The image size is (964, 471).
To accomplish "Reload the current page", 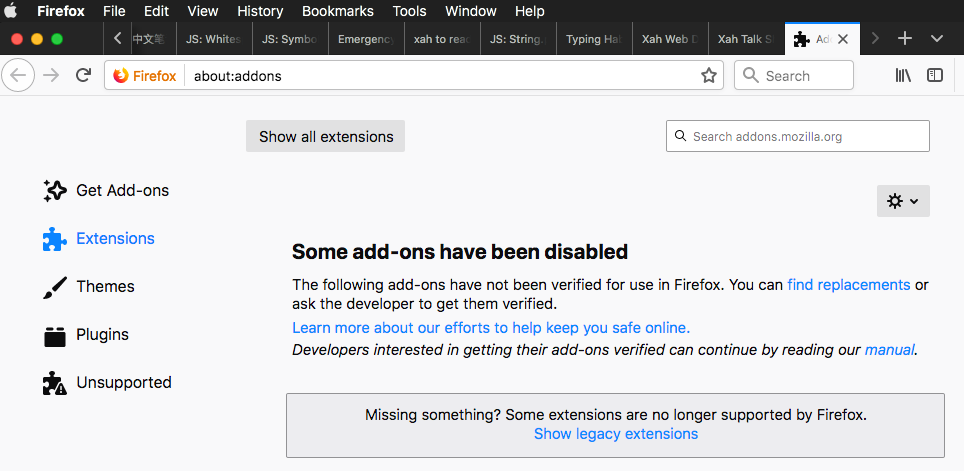I will coord(83,76).
